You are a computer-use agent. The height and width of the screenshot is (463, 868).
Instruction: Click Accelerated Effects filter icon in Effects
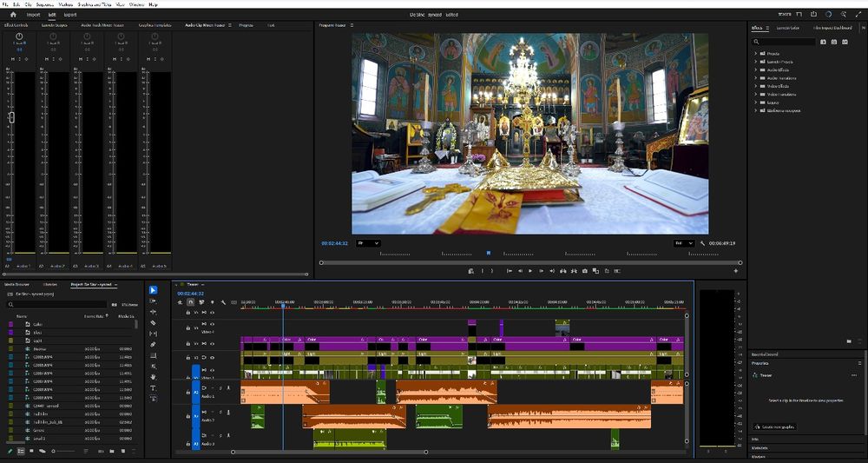coord(823,42)
